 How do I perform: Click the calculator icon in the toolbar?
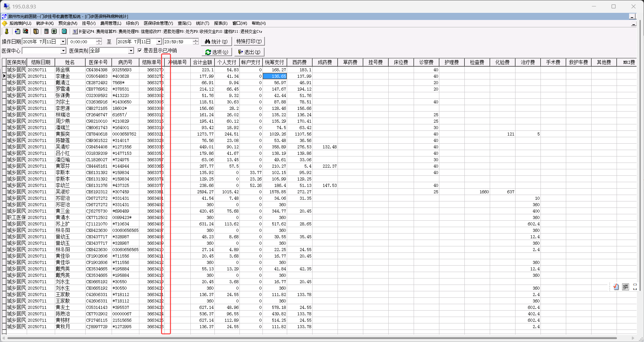pyautogui.click(x=46, y=31)
